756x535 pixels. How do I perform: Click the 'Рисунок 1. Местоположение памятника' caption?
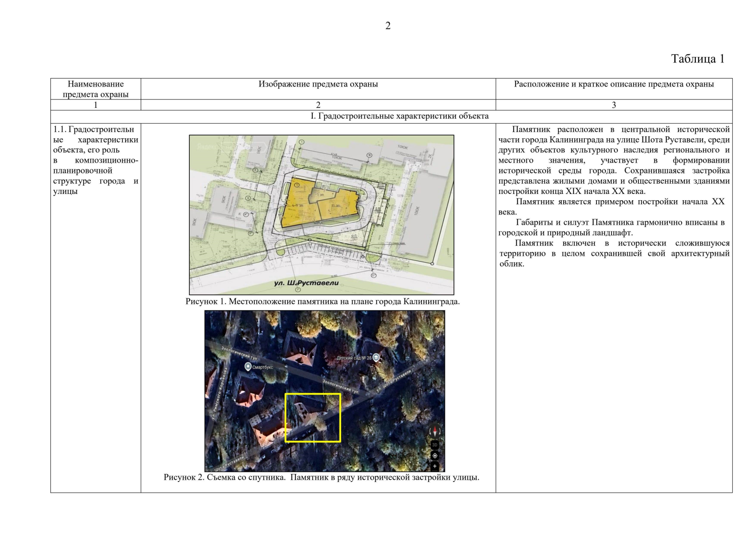click(323, 301)
